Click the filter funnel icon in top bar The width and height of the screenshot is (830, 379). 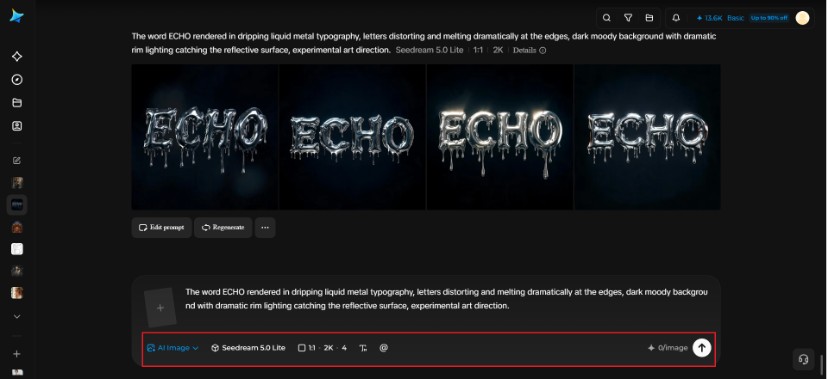pyautogui.click(x=628, y=18)
